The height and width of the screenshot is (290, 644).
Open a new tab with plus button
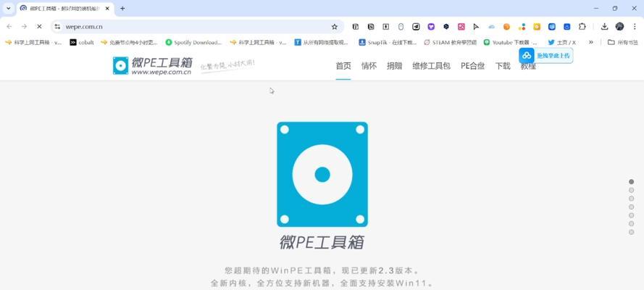122,8
